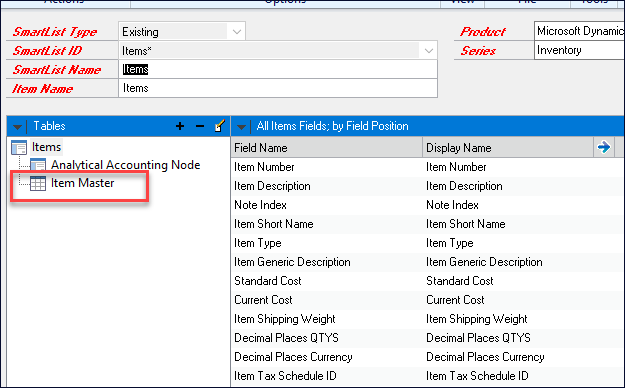This screenshot has width=625, height=388.
Task: Click the Field Name column header
Action: (x=326, y=148)
